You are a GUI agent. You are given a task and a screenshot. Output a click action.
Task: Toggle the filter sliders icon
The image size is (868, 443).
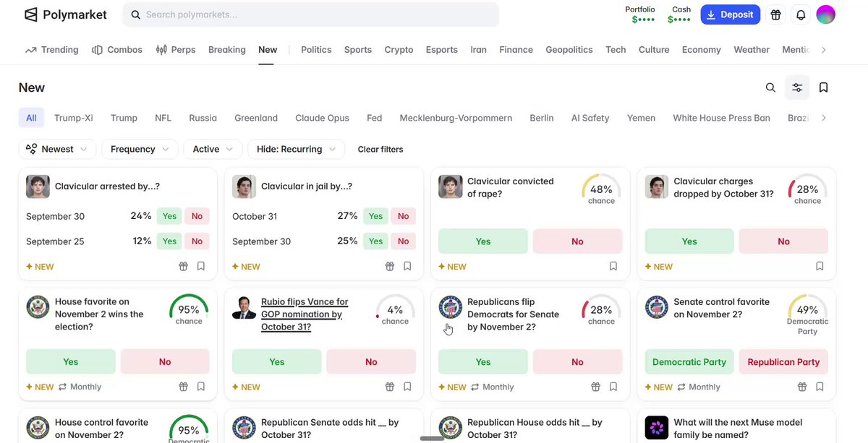797,87
